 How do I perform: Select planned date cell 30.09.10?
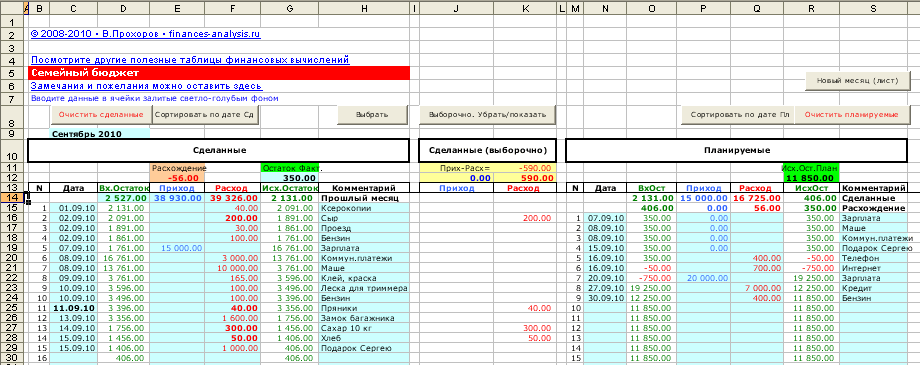(604, 298)
